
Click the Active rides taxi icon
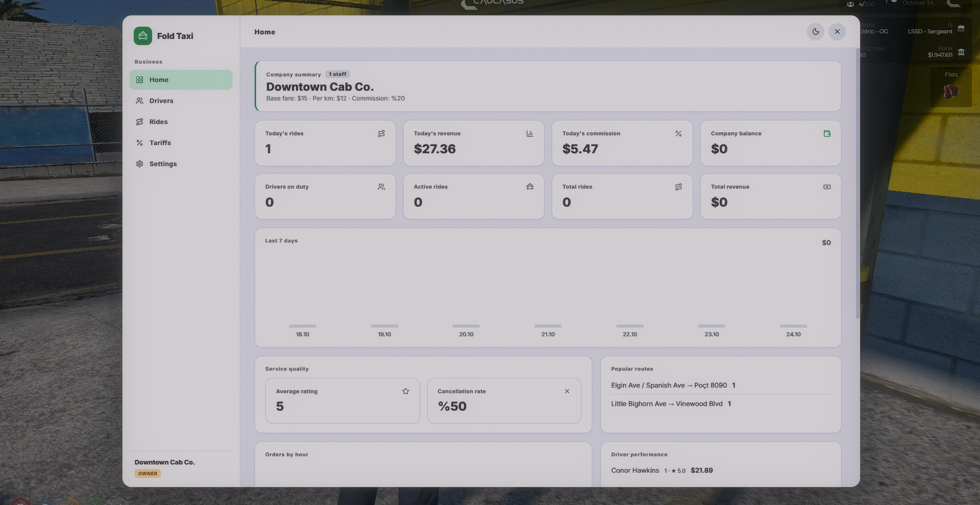coord(530,187)
